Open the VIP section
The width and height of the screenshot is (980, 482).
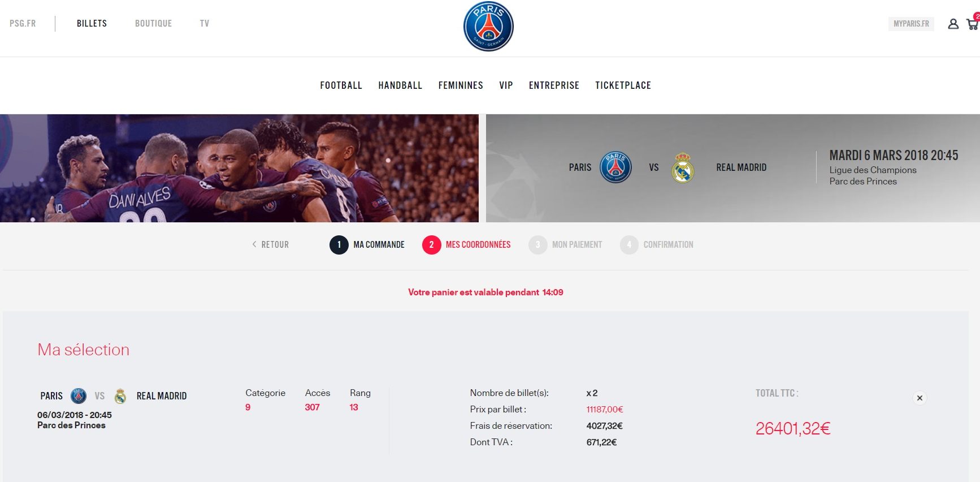[506, 85]
